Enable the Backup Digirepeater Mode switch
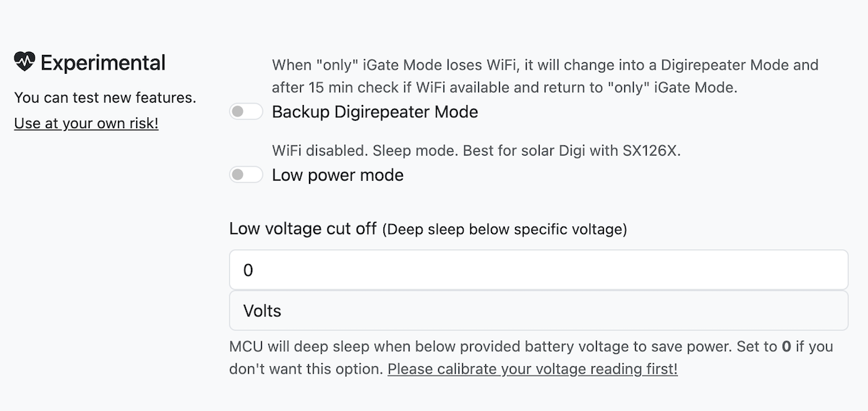 (246, 112)
